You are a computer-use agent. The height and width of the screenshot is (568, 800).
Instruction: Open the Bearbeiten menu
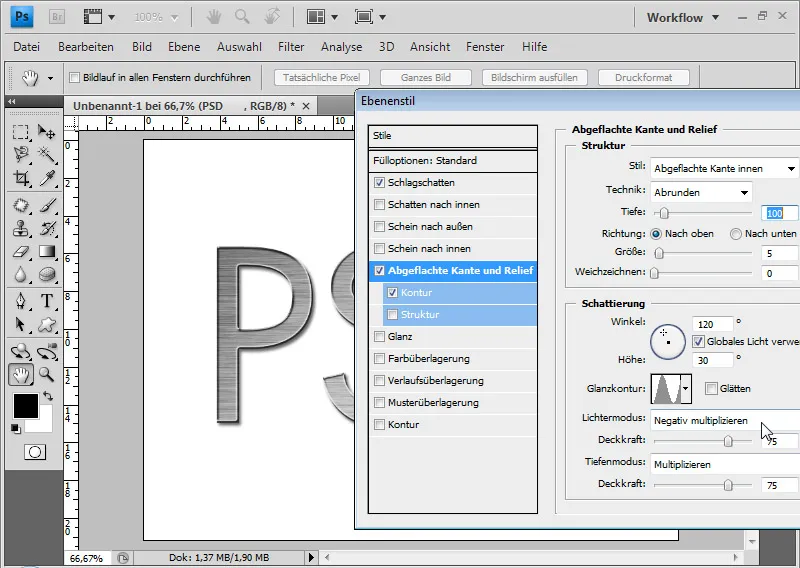point(86,47)
